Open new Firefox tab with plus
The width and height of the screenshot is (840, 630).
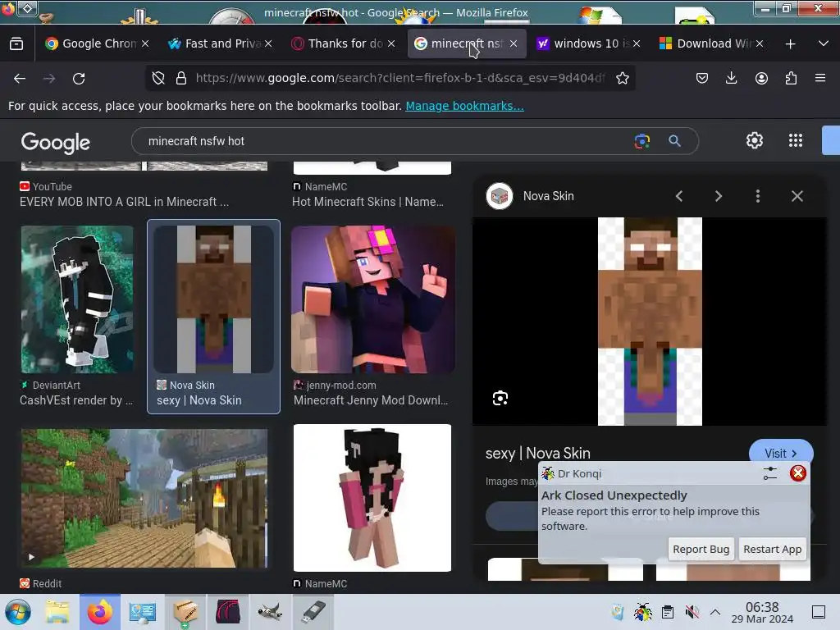(x=790, y=44)
